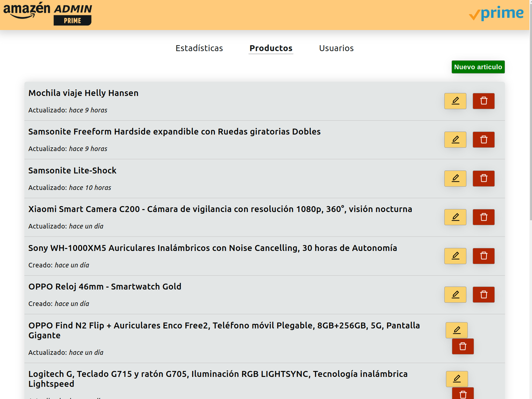Select the 'Mochila viaje Helly Hansen' title

click(x=83, y=93)
